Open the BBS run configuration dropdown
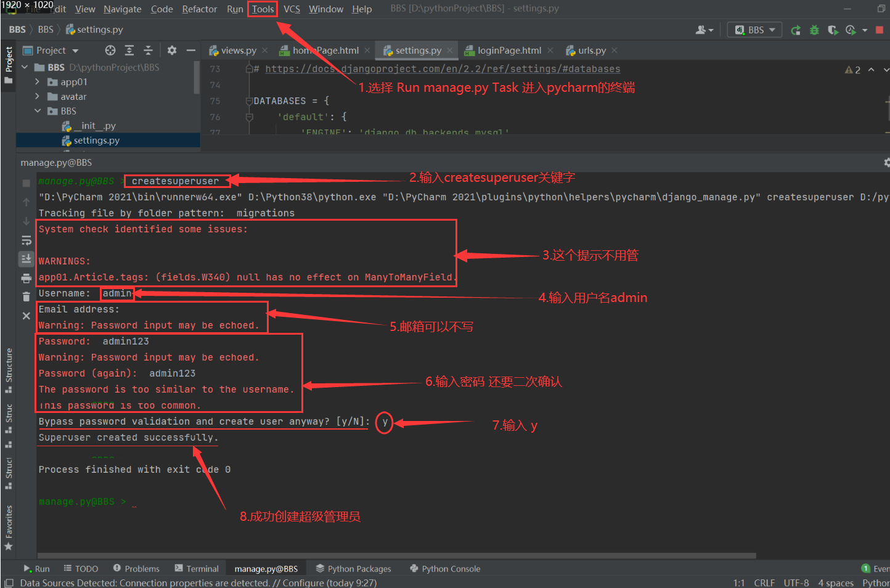 tap(755, 30)
